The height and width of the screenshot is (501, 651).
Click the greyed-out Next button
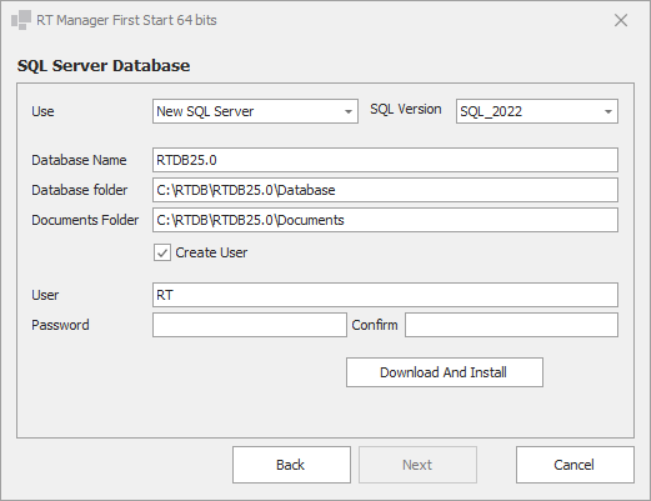(x=417, y=465)
